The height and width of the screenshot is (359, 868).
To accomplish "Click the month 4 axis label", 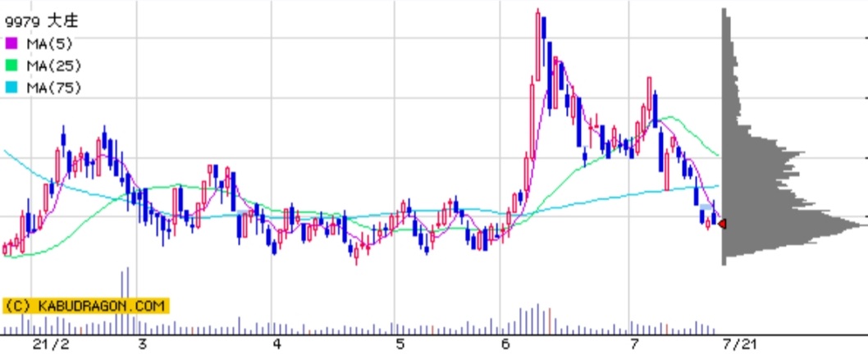I will [x=277, y=344].
